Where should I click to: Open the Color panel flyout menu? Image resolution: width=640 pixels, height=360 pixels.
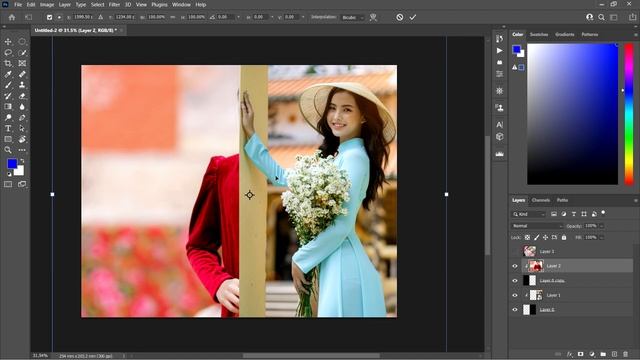tap(636, 35)
